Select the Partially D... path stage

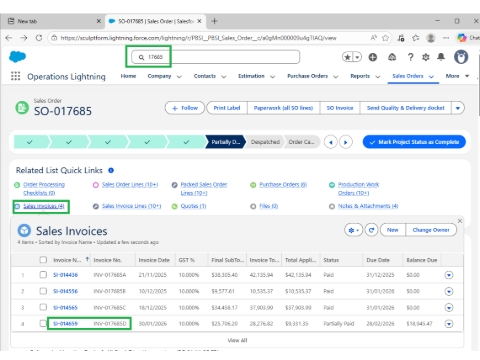[x=225, y=142]
